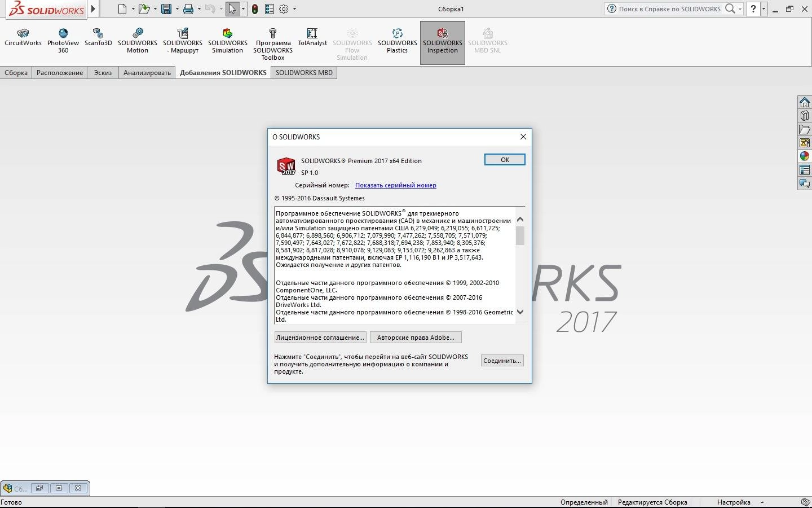Viewport: 812px width, 508px height.
Task: Expand Options gear dropdown arrow
Action: (x=294, y=9)
